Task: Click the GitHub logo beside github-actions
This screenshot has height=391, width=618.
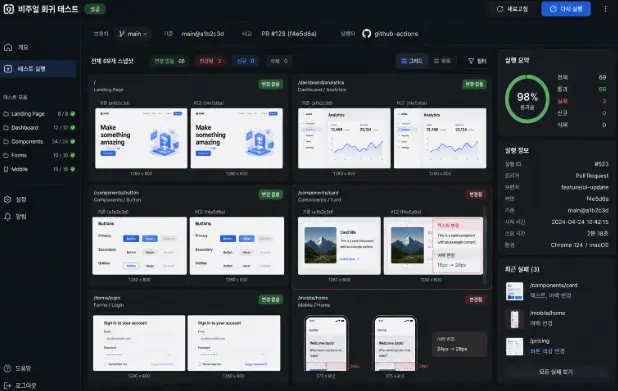Action: 367,34
